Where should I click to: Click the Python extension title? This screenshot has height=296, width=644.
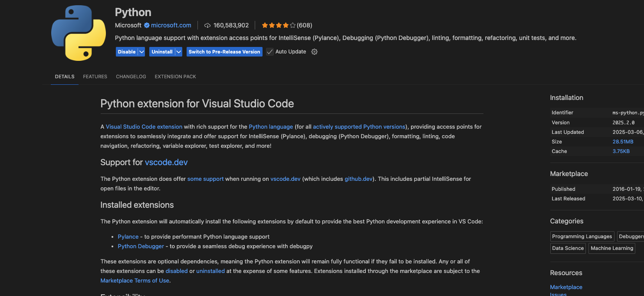(133, 12)
